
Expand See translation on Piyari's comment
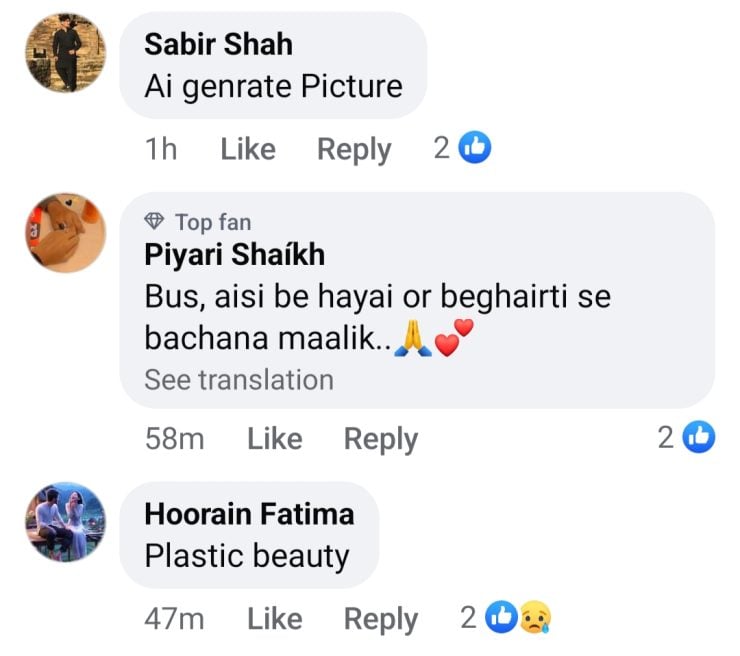click(239, 380)
